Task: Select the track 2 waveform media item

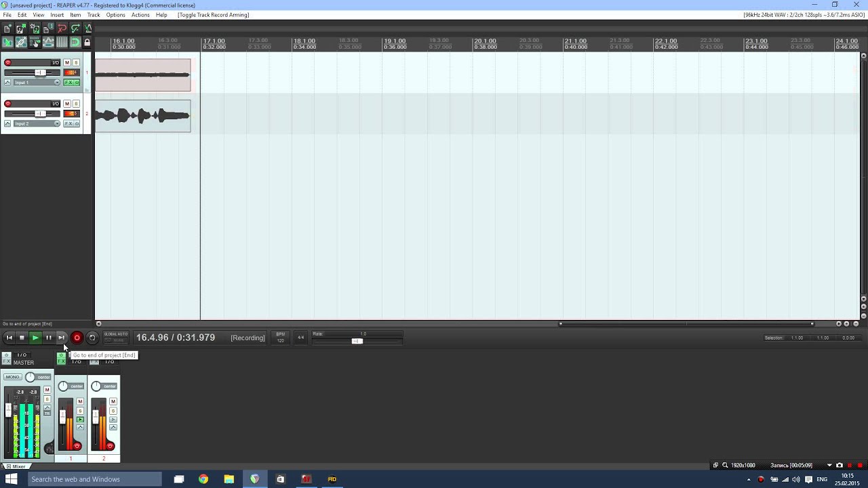Action: coord(142,116)
